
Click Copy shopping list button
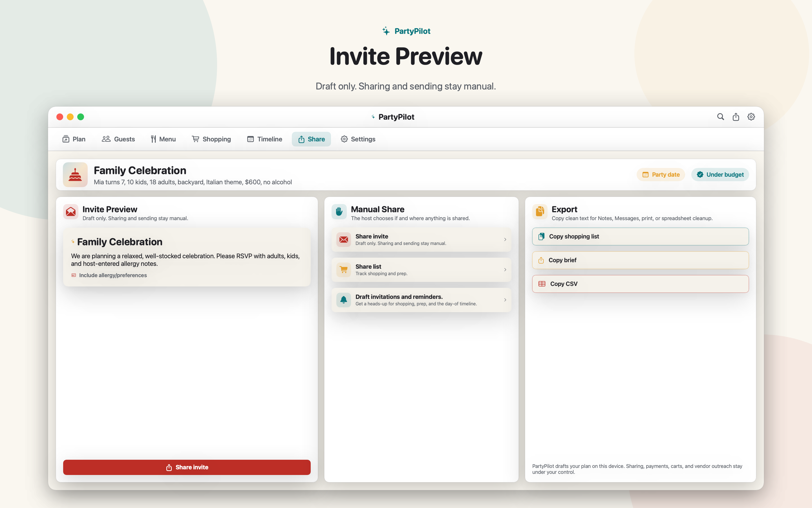pyautogui.click(x=641, y=237)
